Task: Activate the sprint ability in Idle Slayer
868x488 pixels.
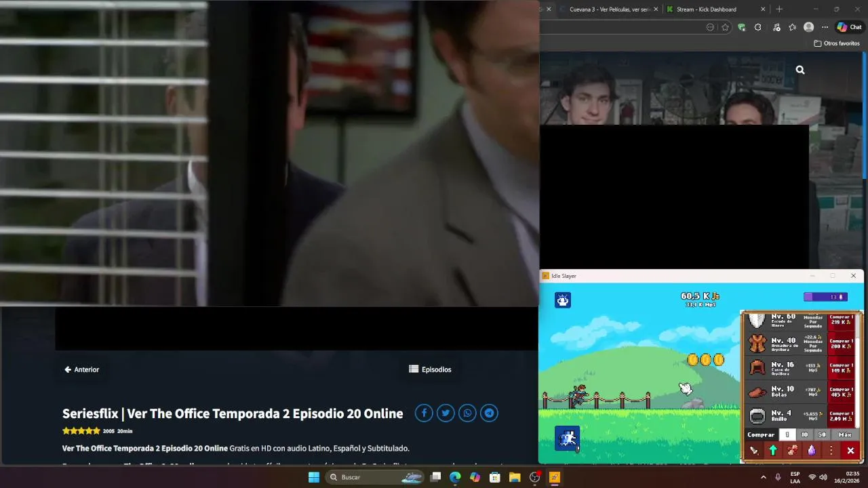Action: pos(567,439)
